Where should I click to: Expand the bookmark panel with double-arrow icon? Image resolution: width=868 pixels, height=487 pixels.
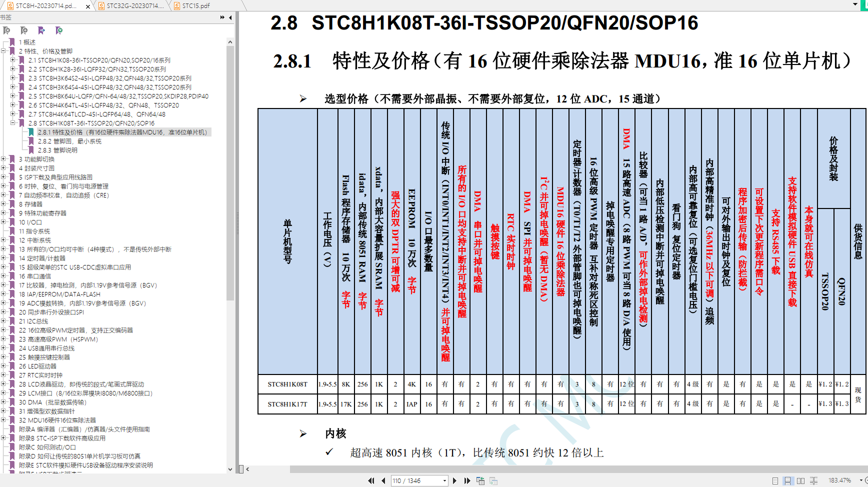(x=222, y=17)
